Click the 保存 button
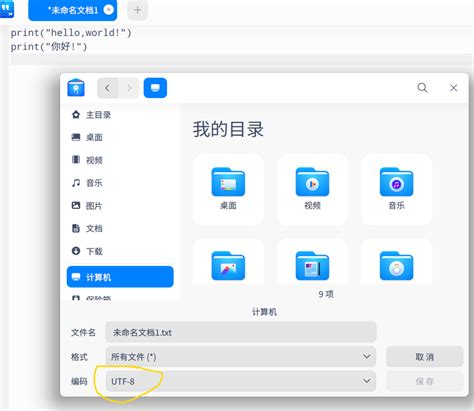The width and height of the screenshot is (474, 411). click(425, 381)
